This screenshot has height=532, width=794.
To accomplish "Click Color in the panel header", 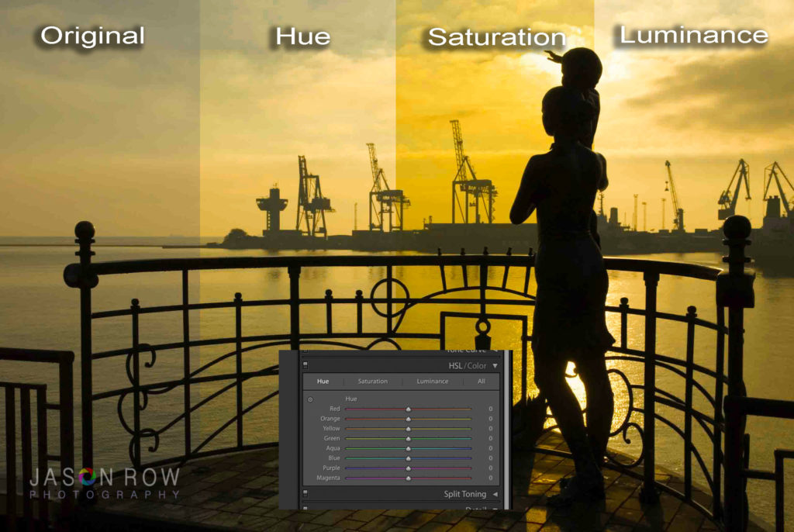I will tap(477, 366).
